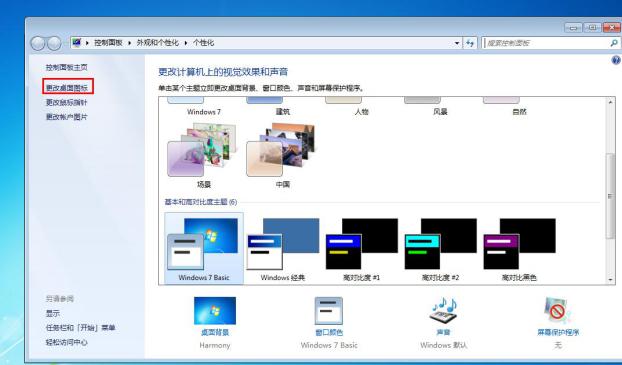Viewport: 622px width, 365px height.
Task: Click the Forward navigation arrow button
Action: pyautogui.click(x=54, y=43)
